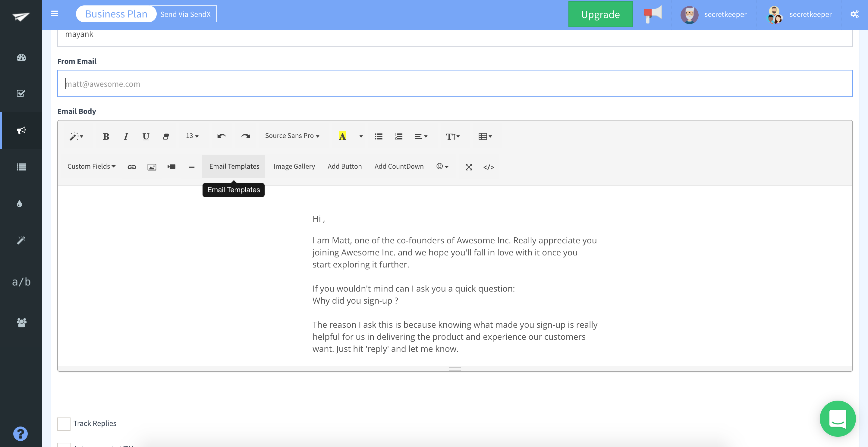
Task: Open the font size 13 dropdown
Action: coord(192,136)
